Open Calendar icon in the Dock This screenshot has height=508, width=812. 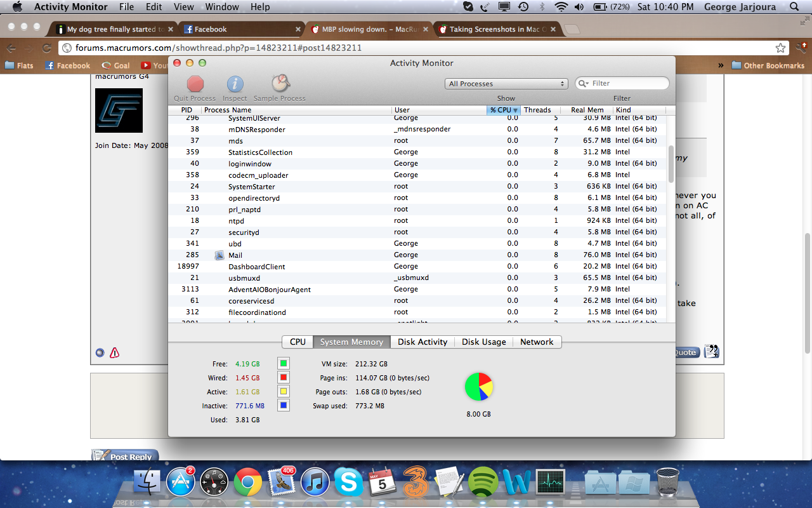pyautogui.click(x=382, y=483)
